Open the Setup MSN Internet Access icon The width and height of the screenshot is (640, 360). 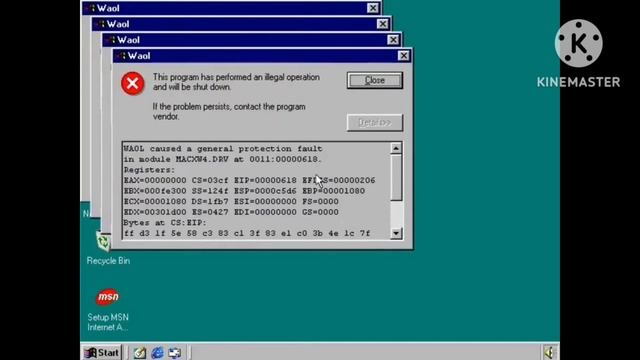tap(108, 309)
